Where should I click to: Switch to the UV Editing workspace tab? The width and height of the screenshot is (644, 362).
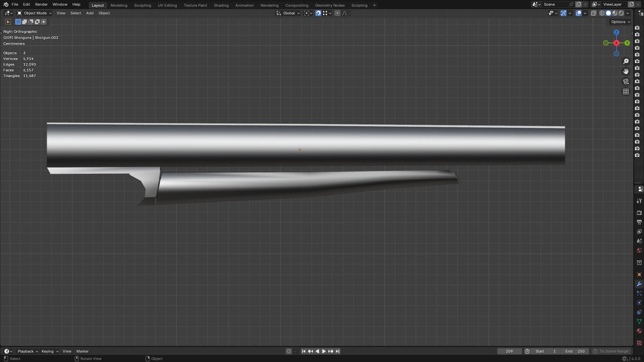(x=167, y=5)
